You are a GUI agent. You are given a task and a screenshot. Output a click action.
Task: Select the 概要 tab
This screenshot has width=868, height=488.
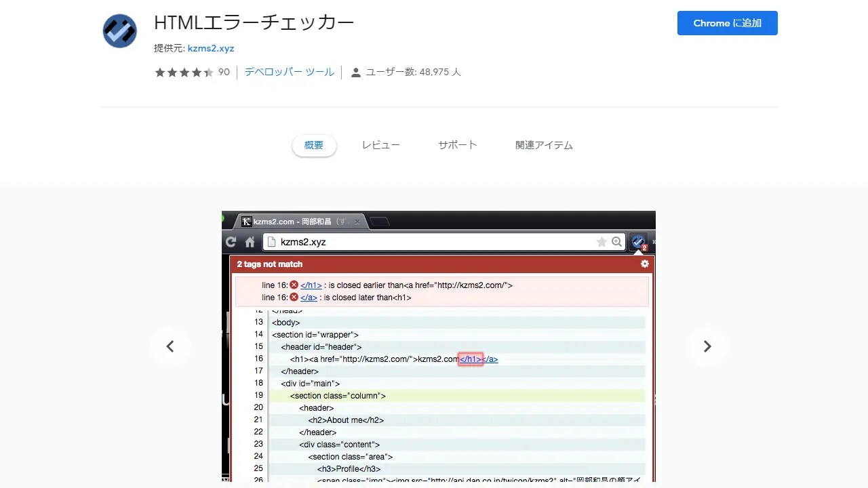[x=313, y=144]
